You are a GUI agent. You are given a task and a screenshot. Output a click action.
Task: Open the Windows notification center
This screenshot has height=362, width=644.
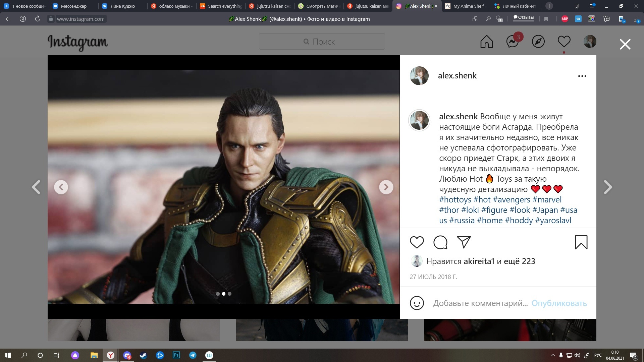point(634,356)
